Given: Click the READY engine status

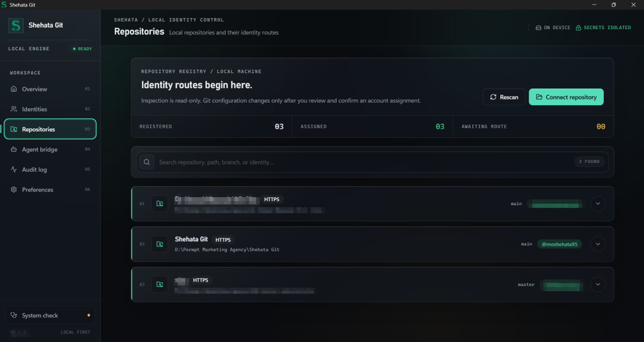Looking at the screenshot, I should tap(83, 49).
